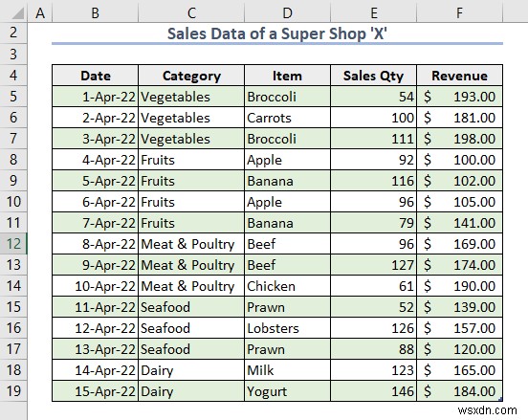Click the $ 193.00 revenue cell
Image resolution: width=528 pixels, height=420 pixels.
click(x=460, y=97)
